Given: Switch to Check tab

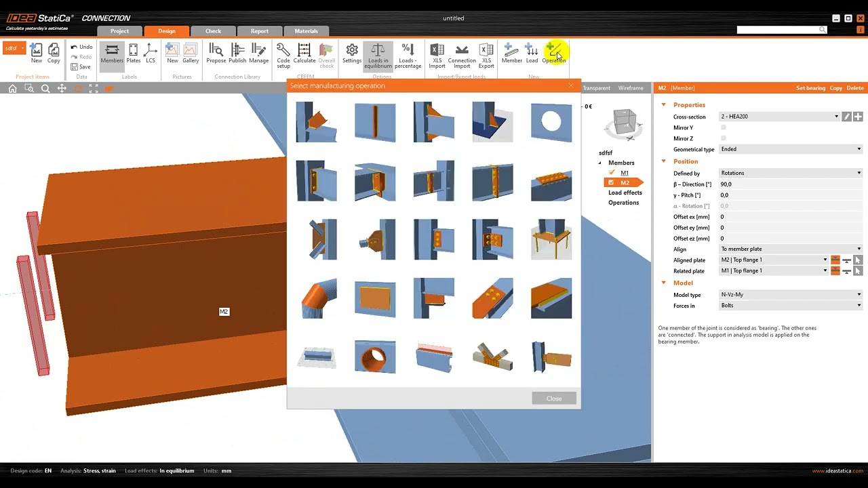Looking at the screenshot, I should [x=213, y=30].
